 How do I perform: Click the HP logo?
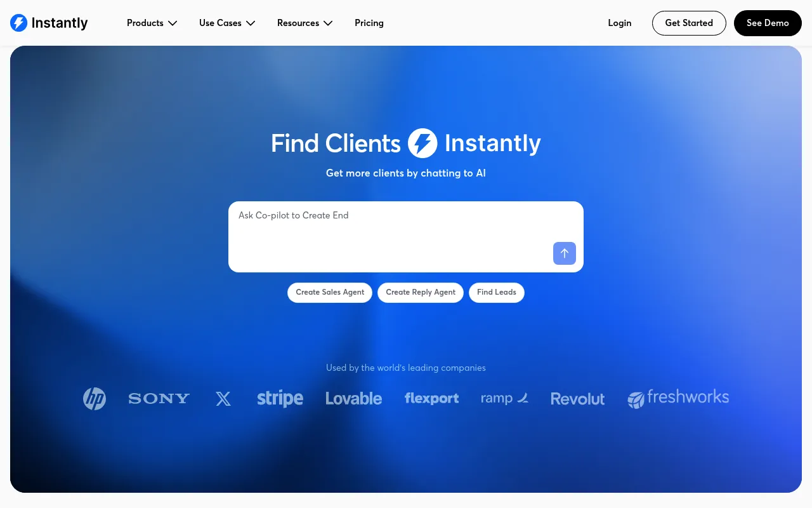[x=95, y=399]
